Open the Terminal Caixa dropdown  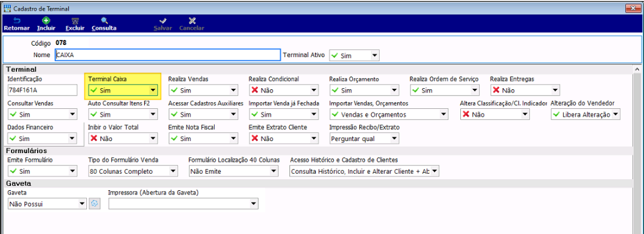point(123,90)
